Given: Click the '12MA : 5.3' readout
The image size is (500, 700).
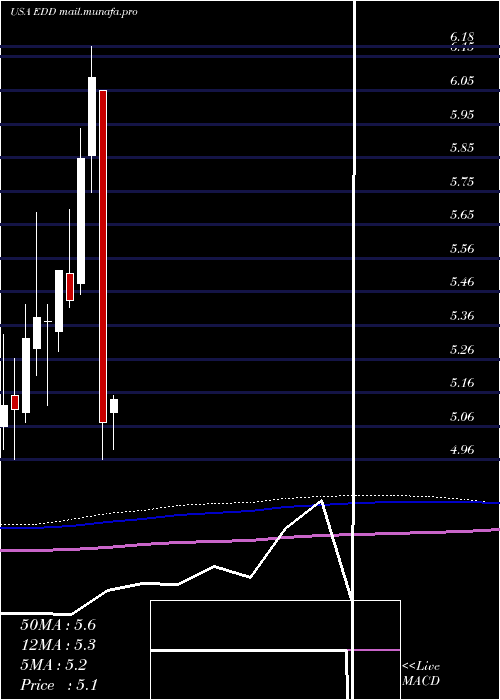Looking at the screenshot, I should coord(58,645).
